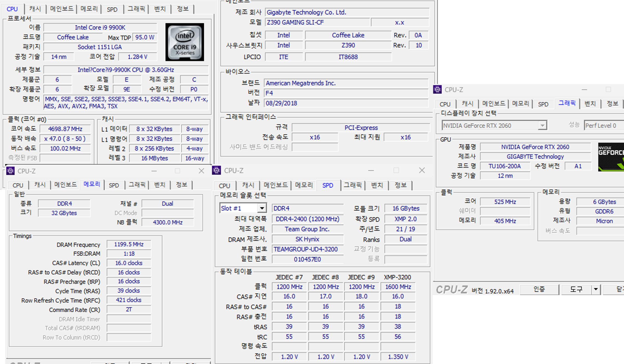Click CPU-Z app icon in memory window
Screen dimensions: 624x364
10,171
